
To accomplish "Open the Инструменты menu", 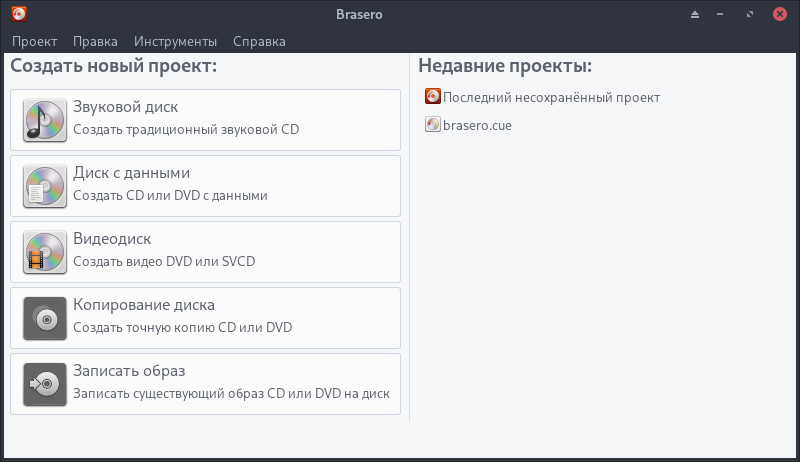I will point(175,41).
